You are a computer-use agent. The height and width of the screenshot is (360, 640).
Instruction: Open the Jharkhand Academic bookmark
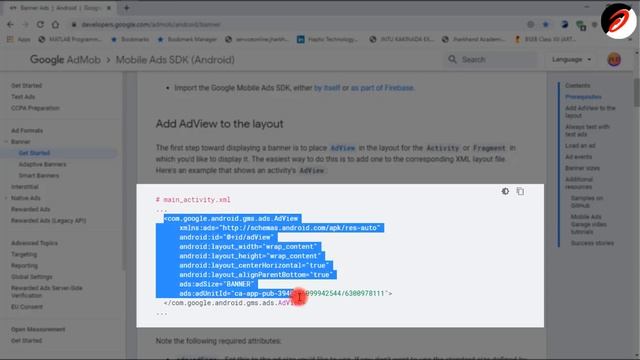473,39
